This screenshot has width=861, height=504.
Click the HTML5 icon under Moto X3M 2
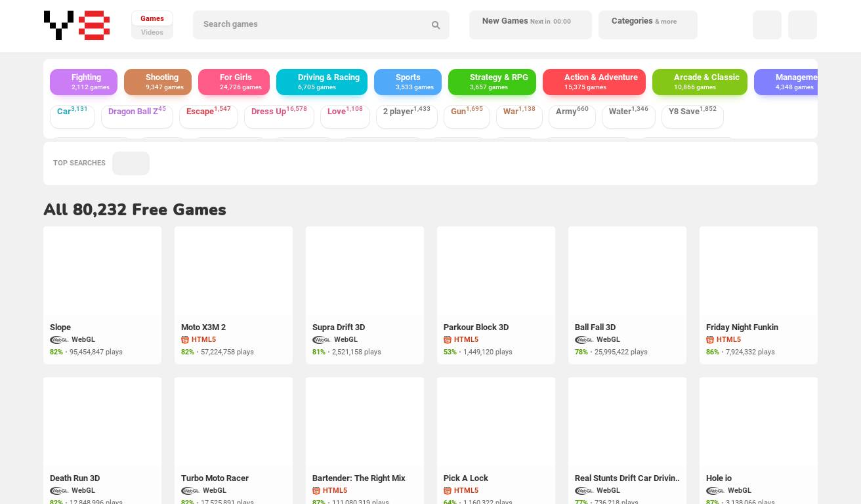pos(185,340)
